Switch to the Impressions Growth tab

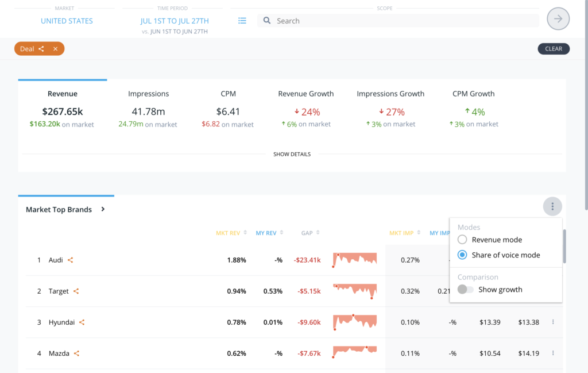tap(390, 109)
